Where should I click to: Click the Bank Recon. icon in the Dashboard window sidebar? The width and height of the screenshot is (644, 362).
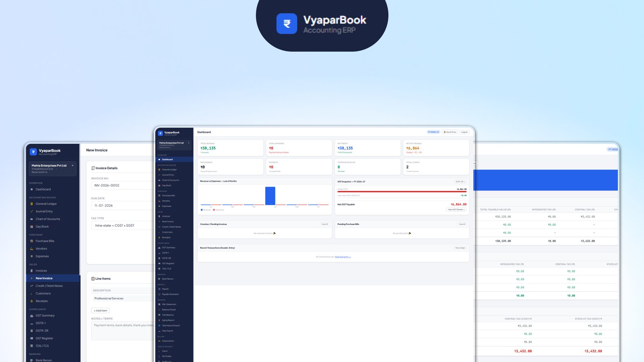pyautogui.click(x=159, y=279)
